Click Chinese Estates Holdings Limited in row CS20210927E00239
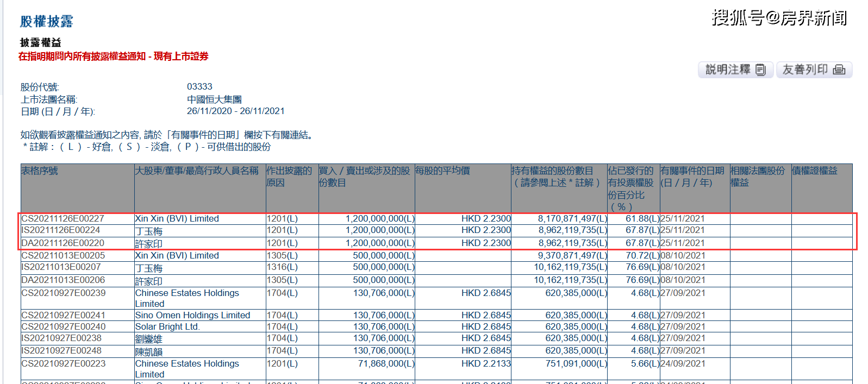 click(x=187, y=298)
